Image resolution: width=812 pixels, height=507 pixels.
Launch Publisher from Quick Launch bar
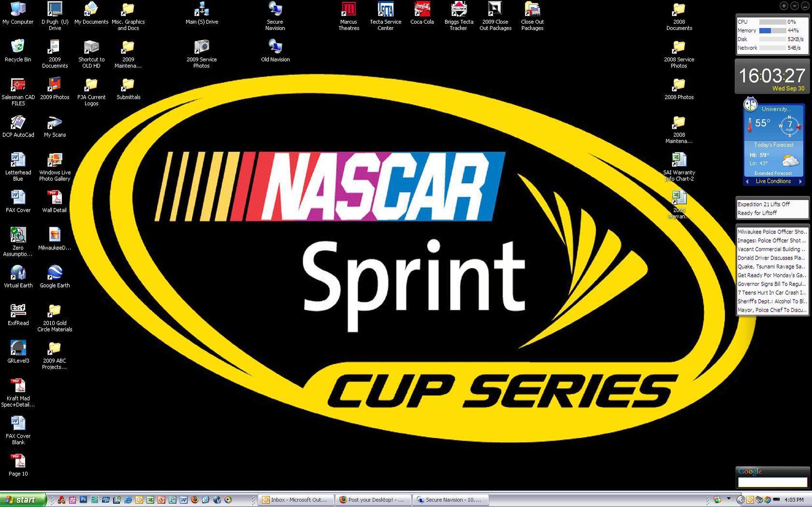(173, 500)
